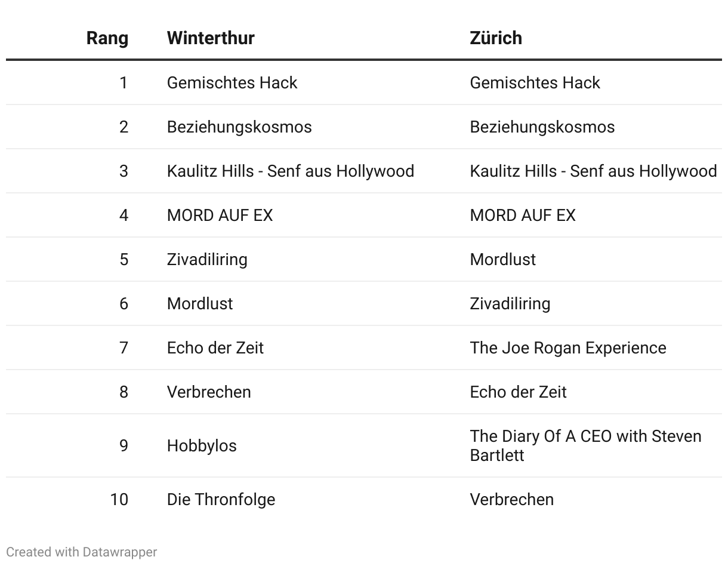The height and width of the screenshot is (566, 728).
Task: Click Gemischtes Hack in the Winterthur column
Action: click(232, 82)
